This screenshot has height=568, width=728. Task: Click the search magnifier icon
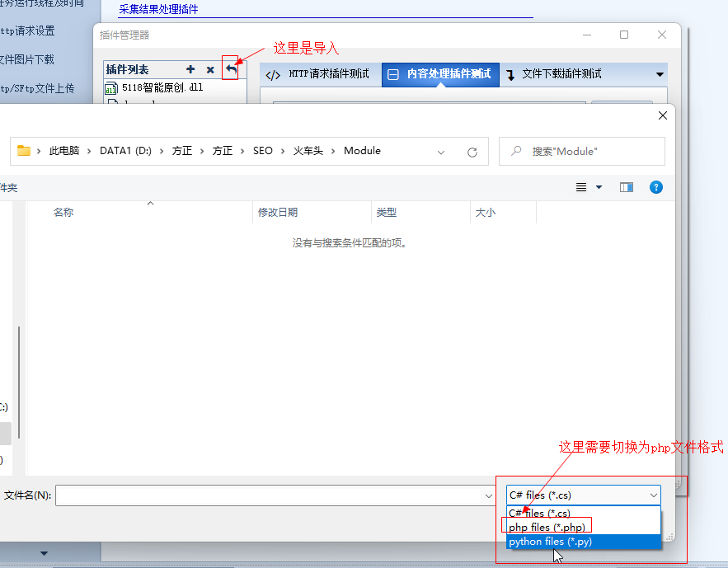[x=516, y=151]
